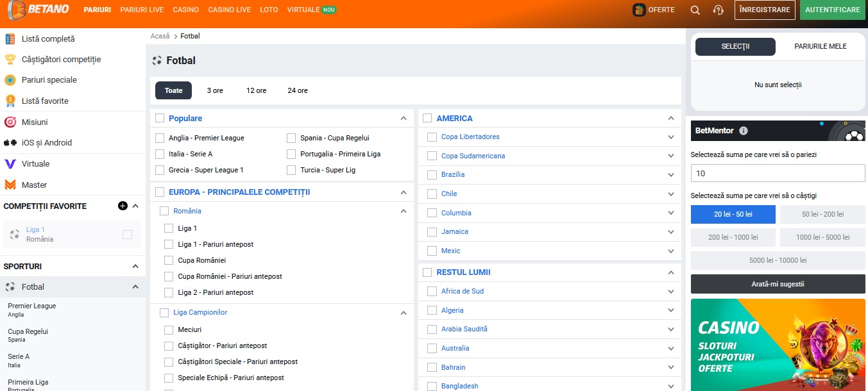Click the Câștigători competiție trophy icon
This screenshot has width=868, height=391.
click(10, 59)
